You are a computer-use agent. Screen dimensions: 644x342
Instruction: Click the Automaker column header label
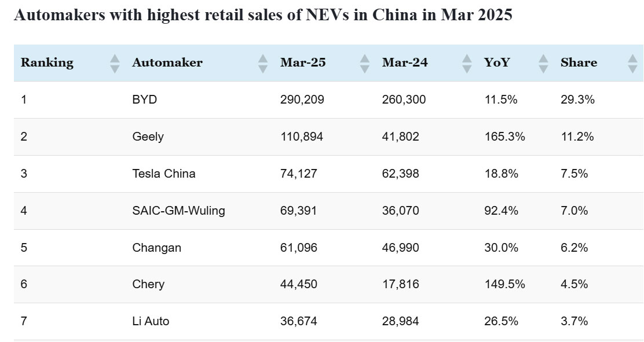tap(167, 62)
